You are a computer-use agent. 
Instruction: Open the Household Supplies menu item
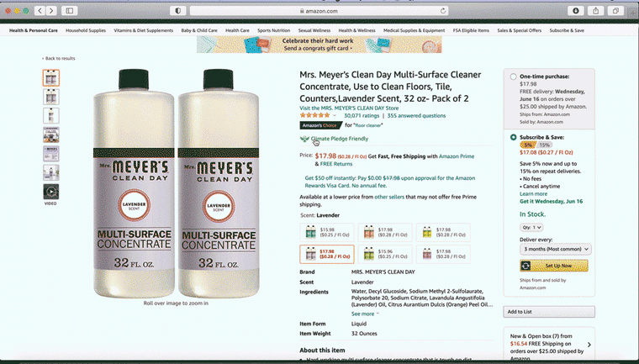pyautogui.click(x=86, y=30)
